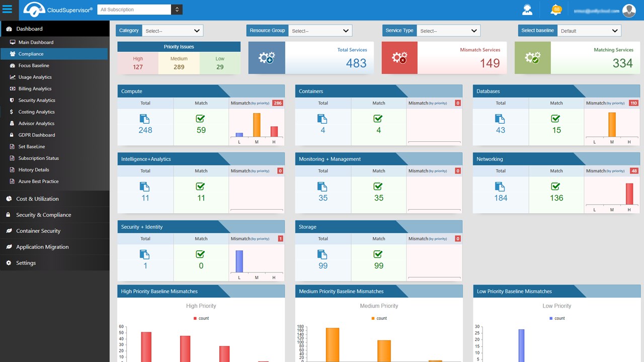
Task: Click the Mismatch Services gear icon
Action: [399, 58]
